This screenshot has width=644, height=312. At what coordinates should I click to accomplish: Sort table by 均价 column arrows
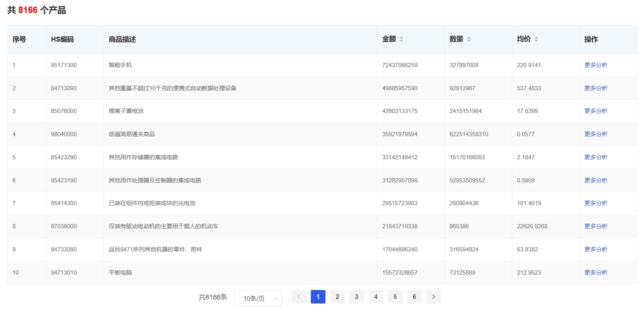pos(536,39)
